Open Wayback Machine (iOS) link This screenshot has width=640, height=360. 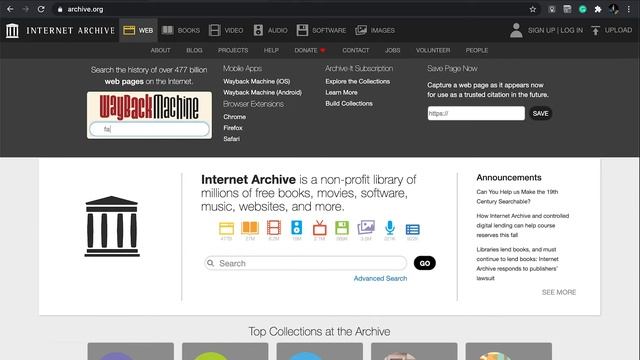tap(257, 81)
